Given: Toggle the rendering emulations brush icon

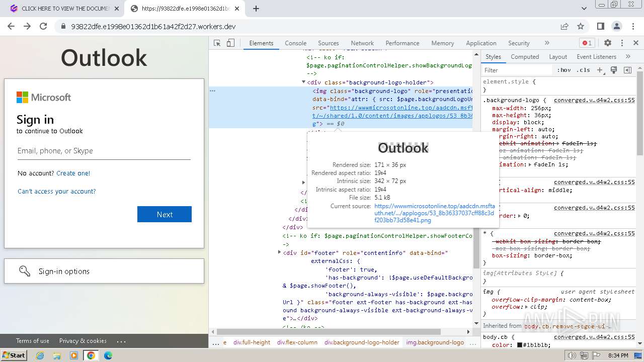Looking at the screenshot, I should tap(614, 70).
